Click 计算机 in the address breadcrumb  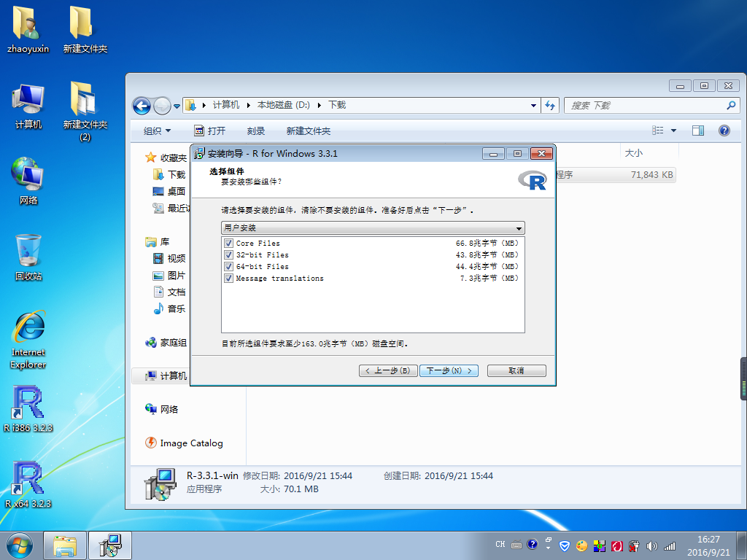pos(226,105)
